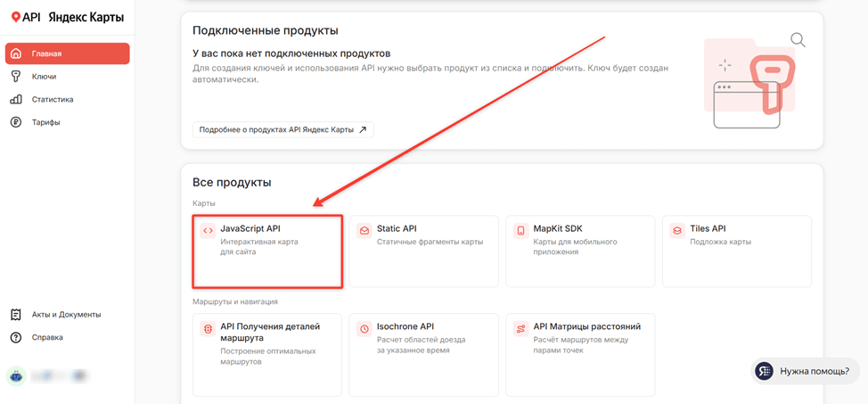Open API Получения деталей маршрута card
Image resolution: width=868 pixels, height=404 pixels.
tap(266, 355)
